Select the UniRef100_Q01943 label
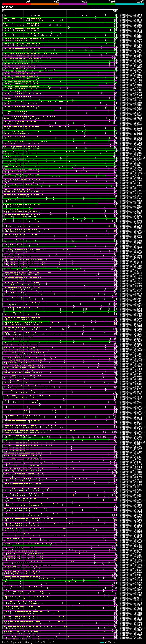146x644 pixels. pyautogui.click(x=131, y=100)
